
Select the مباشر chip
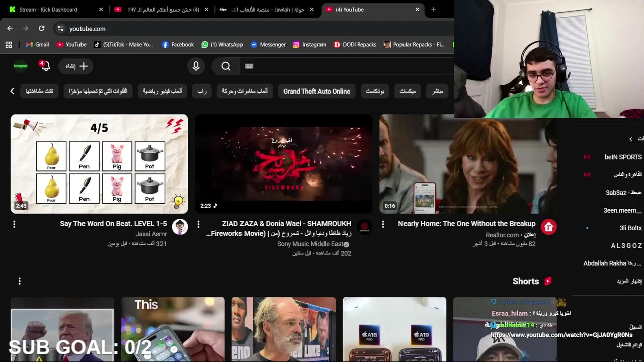[438, 91]
